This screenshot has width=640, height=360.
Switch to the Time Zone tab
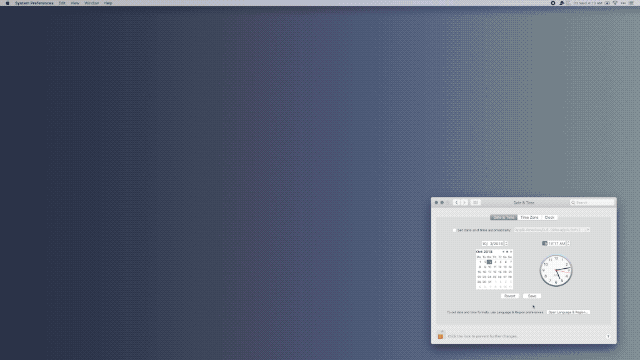coord(529,218)
